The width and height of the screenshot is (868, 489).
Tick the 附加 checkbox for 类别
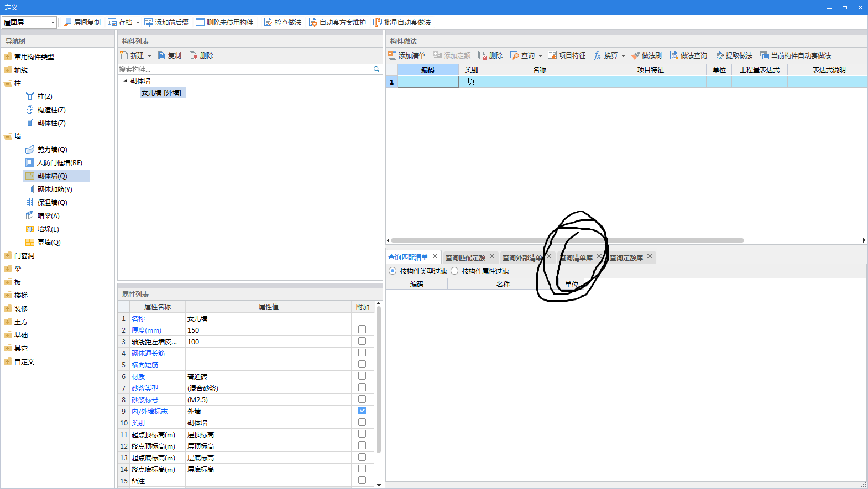pyautogui.click(x=362, y=422)
